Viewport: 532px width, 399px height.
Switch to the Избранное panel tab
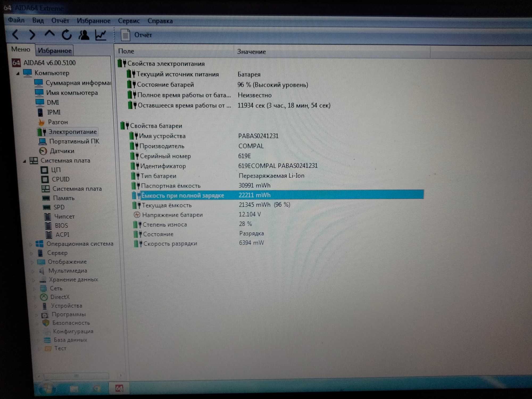(55, 50)
